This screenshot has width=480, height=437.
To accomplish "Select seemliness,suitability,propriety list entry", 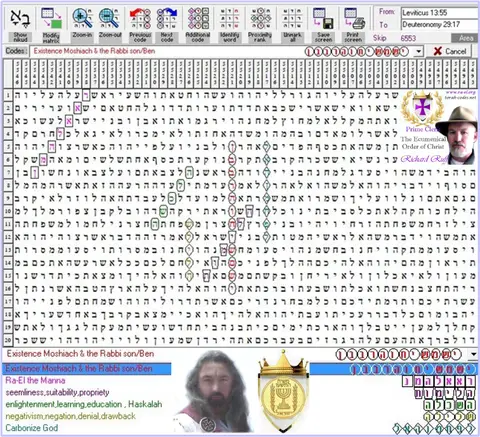I will coord(57,392).
